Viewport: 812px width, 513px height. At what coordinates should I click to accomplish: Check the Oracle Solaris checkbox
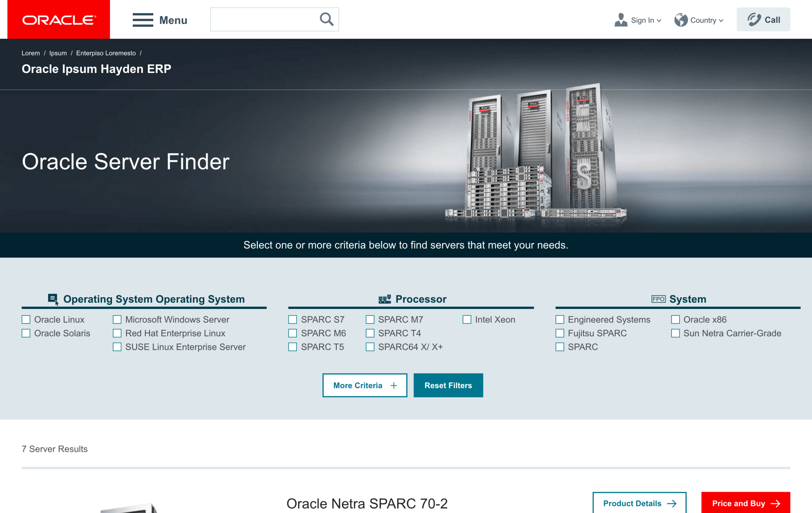click(x=26, y=333)
